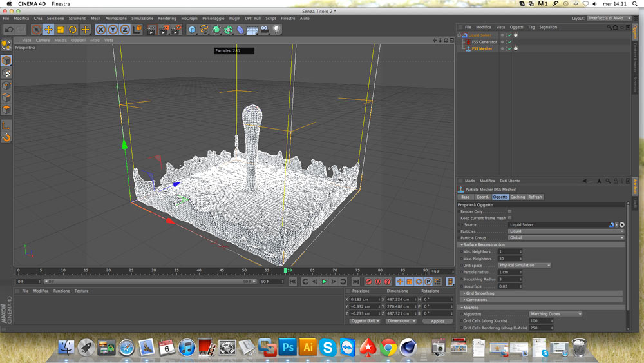This screenshot has height=363, width=644.
Task: Switch to the Caching tab
Action: pyautogui.click(x=518, y=197)
